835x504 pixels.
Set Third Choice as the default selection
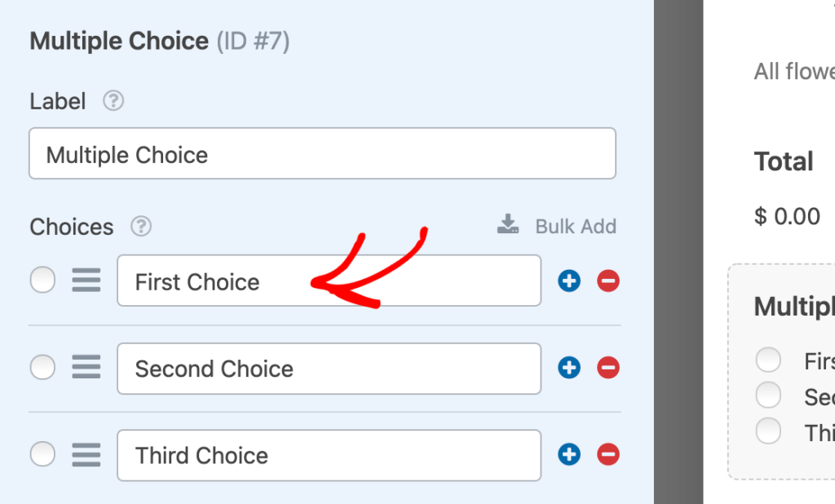[42, 454]
